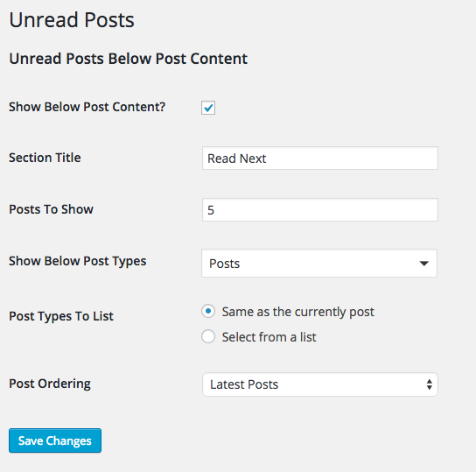Click the Post Ordering label

point(50,384)
